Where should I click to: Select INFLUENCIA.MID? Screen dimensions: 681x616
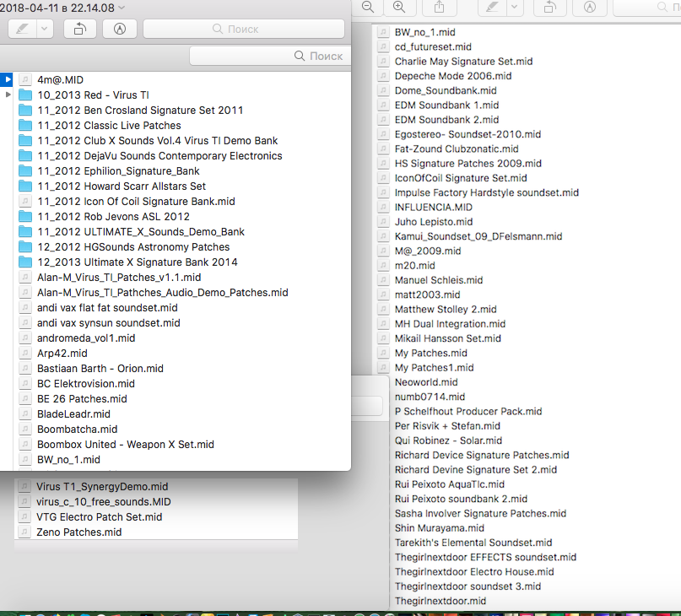pyautogui.click(x=434, y=208)
